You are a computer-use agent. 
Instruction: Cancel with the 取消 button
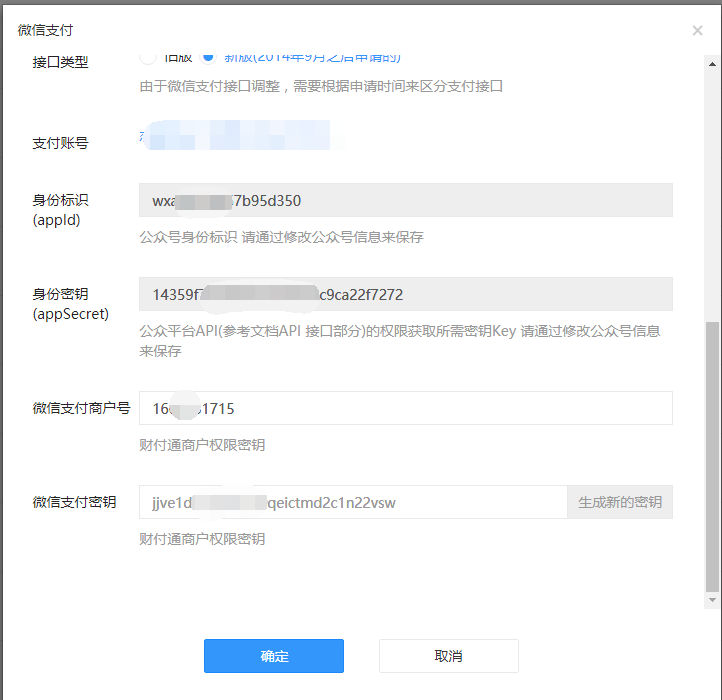click(448, 656)
